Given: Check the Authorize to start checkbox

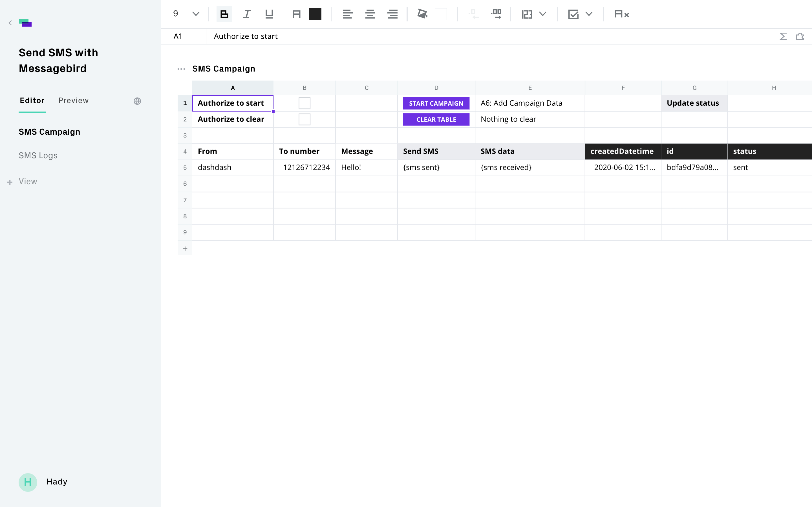Looking at the screenshot, I should point(304,103).
